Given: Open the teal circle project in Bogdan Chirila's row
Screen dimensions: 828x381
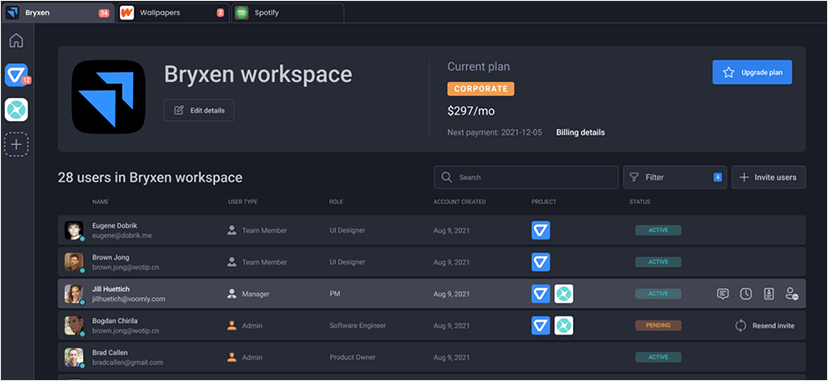Looking at the screenshot, I should point(564,326).
